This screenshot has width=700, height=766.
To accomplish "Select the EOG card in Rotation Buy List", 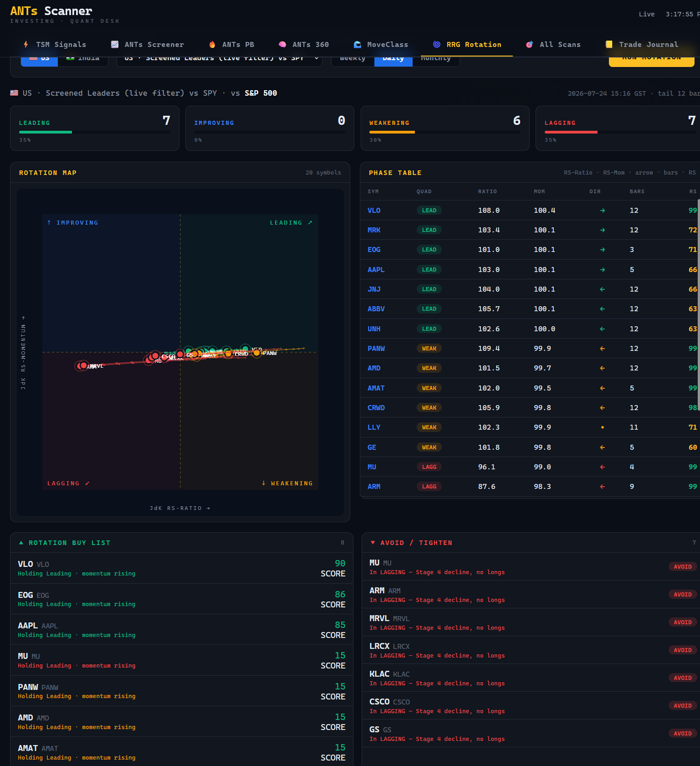I will pyautogui.click(x=182, y=599).
